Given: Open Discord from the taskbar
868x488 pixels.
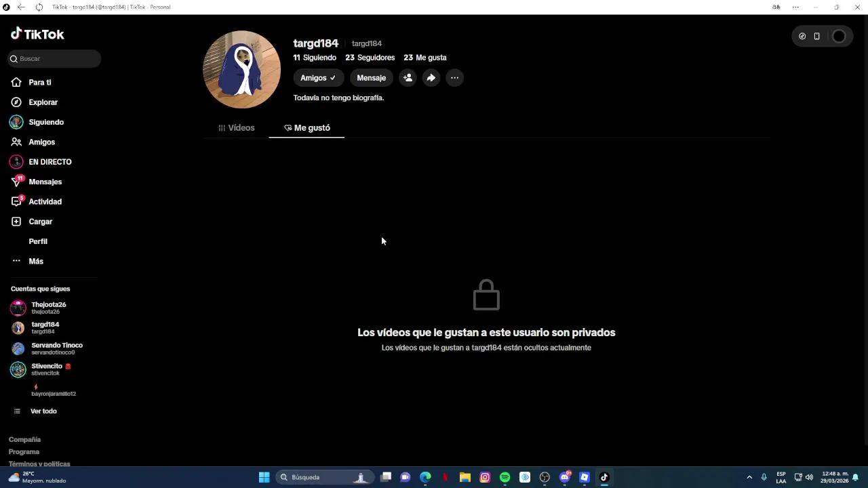Looking at the screenshot, I should [x=565, y=477].
